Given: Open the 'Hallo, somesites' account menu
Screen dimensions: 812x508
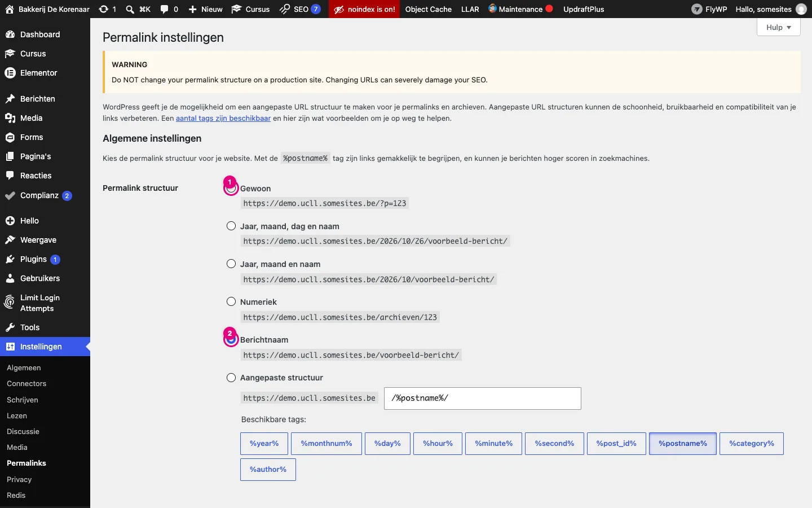Looking at the screenshot, I should click(771, 9).
